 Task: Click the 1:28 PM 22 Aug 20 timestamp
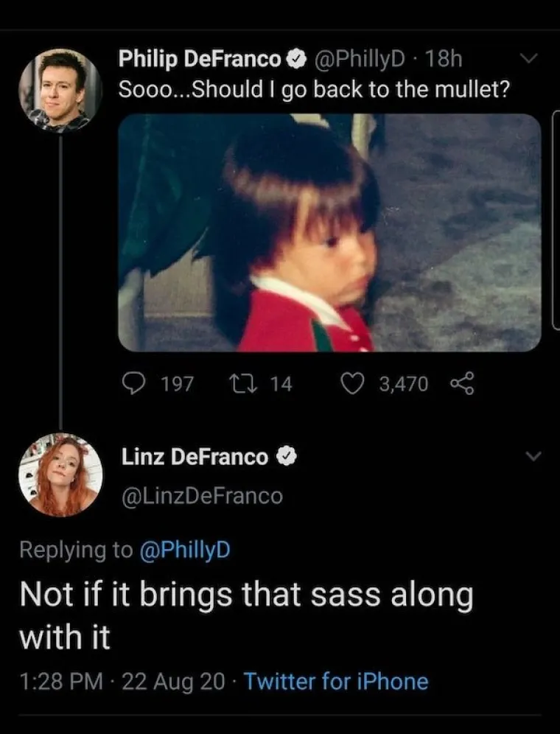click(x=122, y=680)
